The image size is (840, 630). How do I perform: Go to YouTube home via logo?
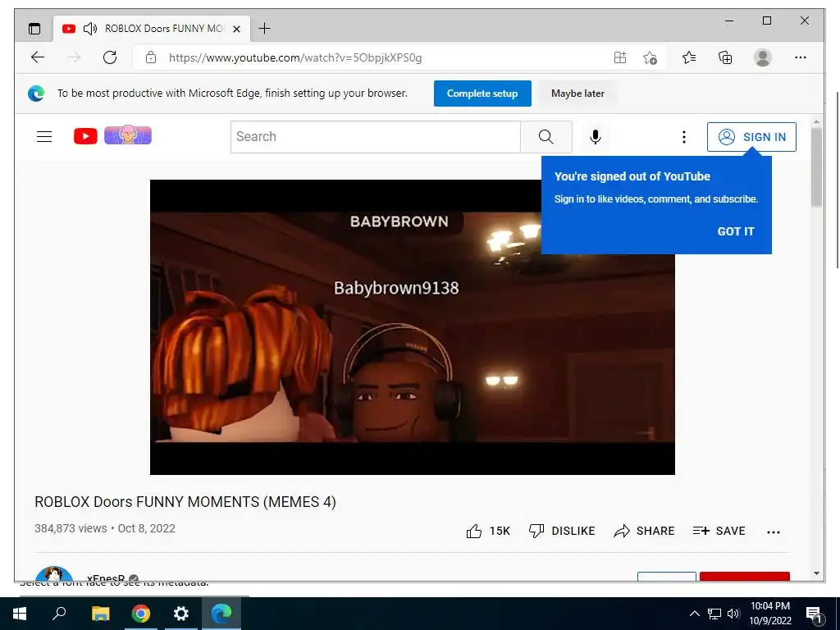coord(85,136)
